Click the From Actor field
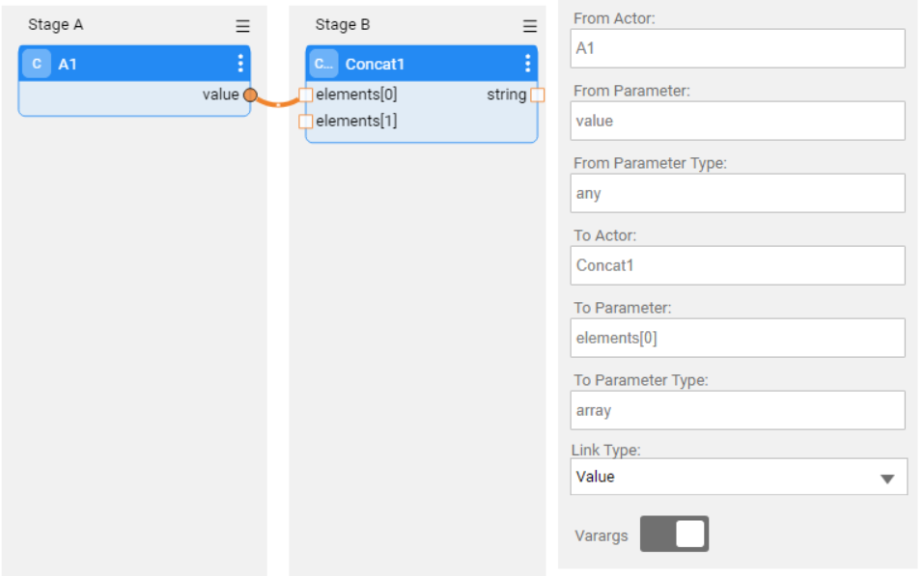924x576 pixels. coord(738,48)
